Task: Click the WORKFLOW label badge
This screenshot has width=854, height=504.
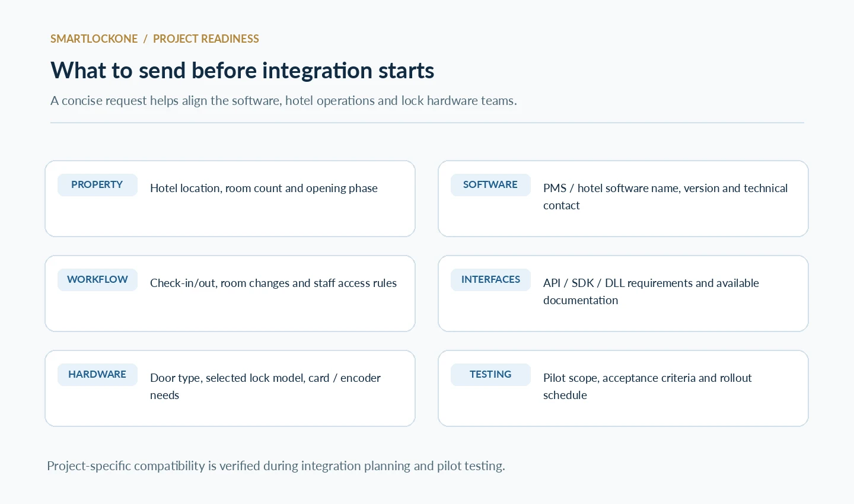Action: pyautogui.click(x=97, y=280)
